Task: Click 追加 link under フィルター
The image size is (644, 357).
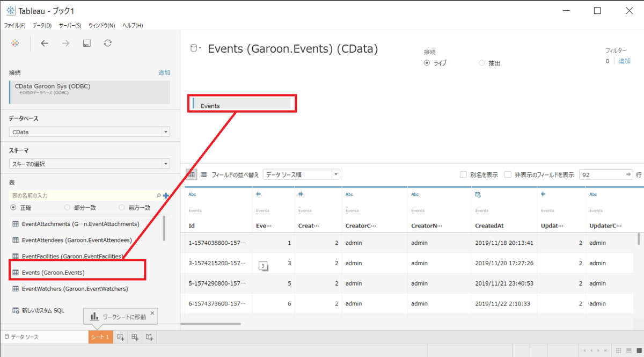Action: point(625,61)
